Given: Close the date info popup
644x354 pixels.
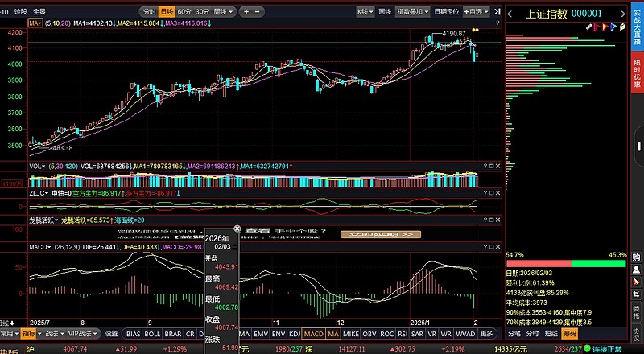Looking at the screenshot, I should click(x=237, y=229).
